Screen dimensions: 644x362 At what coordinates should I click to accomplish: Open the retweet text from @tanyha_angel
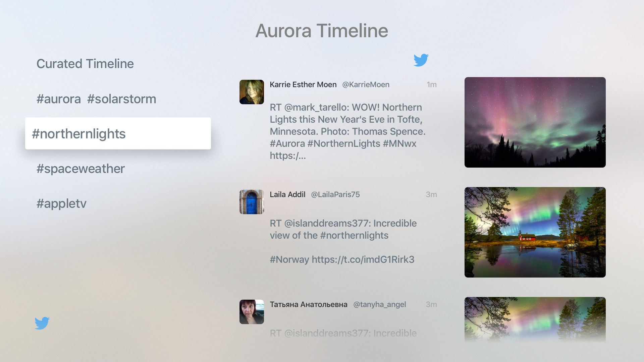[x=343, y=333]
